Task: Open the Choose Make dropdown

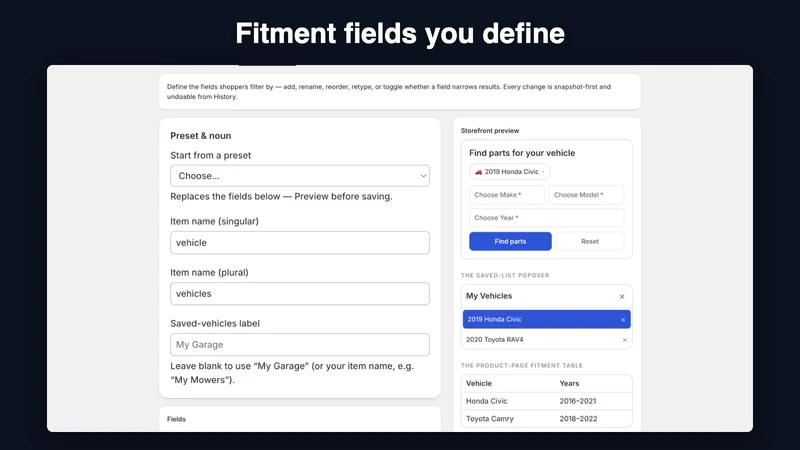Action: click(x=507, y=195)
